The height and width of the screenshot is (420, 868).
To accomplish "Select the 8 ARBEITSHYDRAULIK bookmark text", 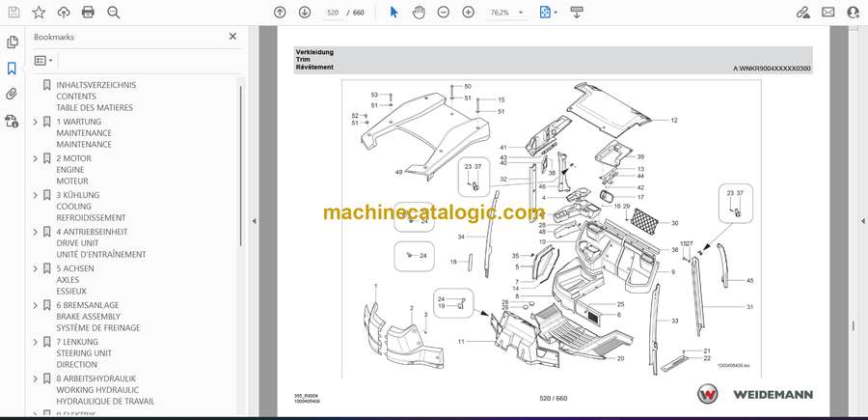I will [x=105, y=389].
